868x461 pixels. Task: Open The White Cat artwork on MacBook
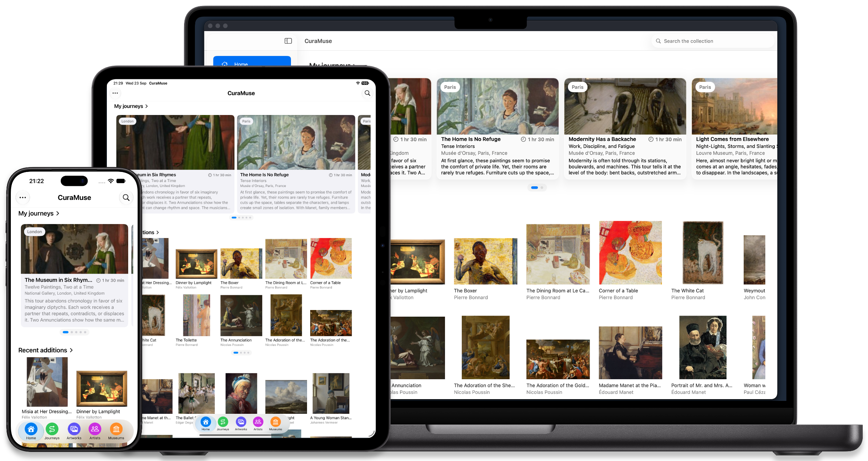point(703,261)
